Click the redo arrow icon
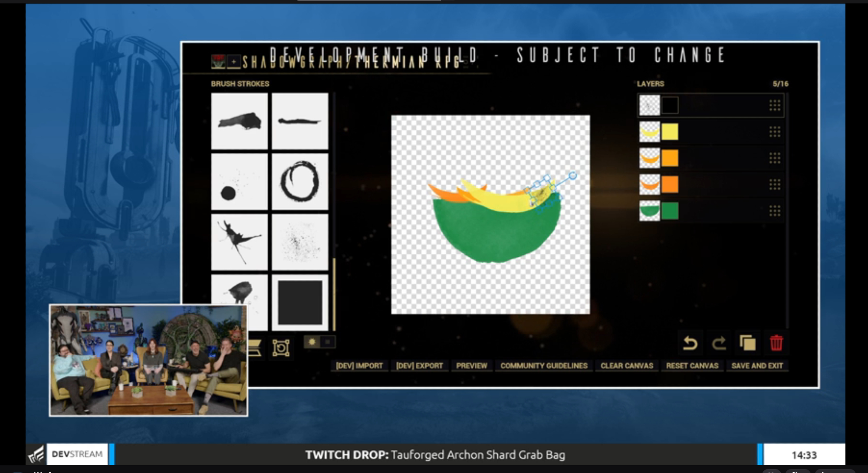This screenshot has height=473, width=868. 719,343
